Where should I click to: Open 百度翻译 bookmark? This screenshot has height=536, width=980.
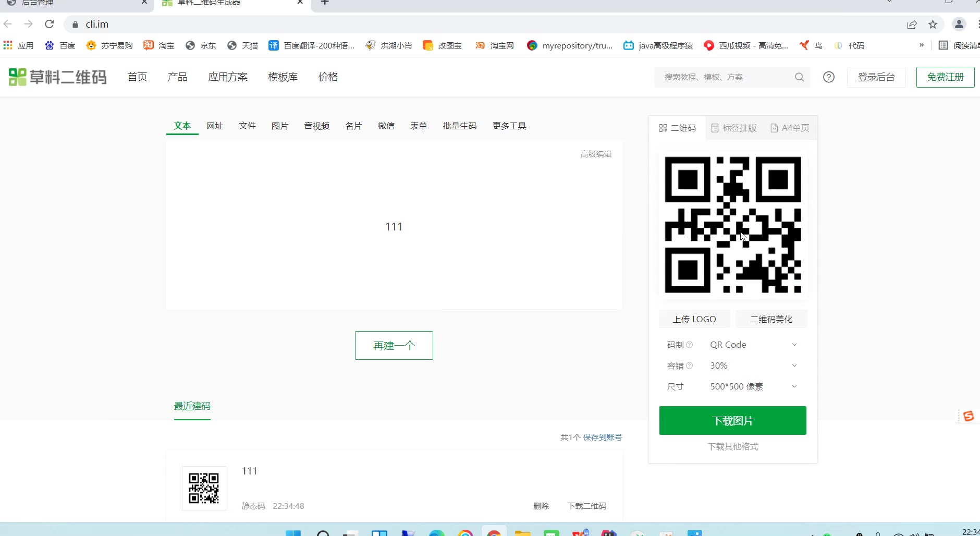(x=311, y=45)
